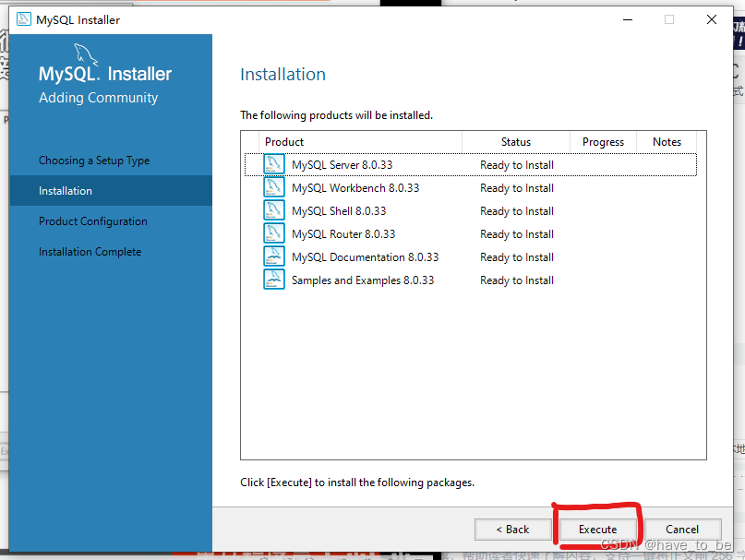
Task: Click the MySQL Server 8.0.33 product icon
Action: click(x=273, y=164)
